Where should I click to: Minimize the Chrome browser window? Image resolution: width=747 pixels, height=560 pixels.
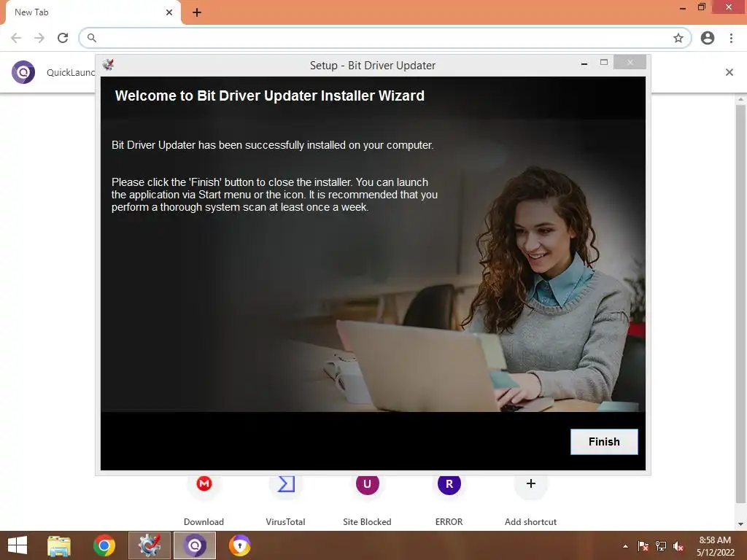[x=683, y=8]
